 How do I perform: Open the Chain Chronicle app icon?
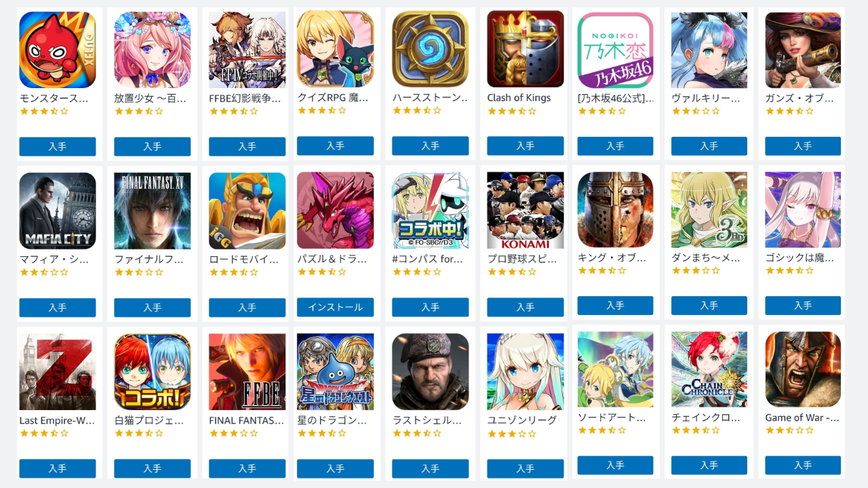pos(709,369)
